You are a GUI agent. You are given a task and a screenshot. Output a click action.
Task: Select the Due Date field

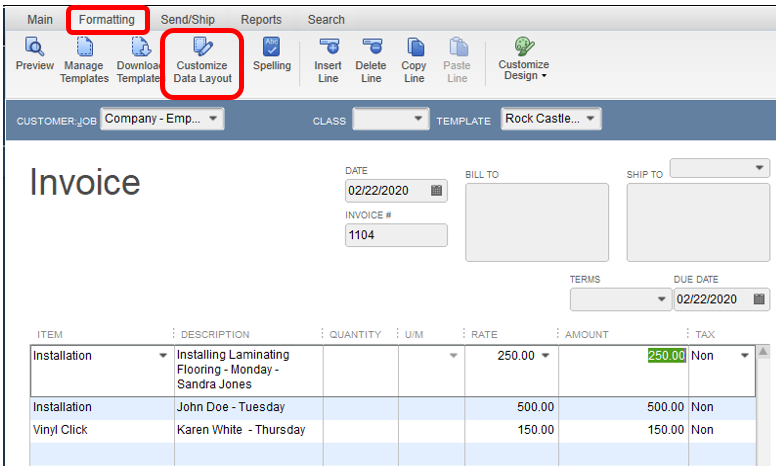(722, 299)
